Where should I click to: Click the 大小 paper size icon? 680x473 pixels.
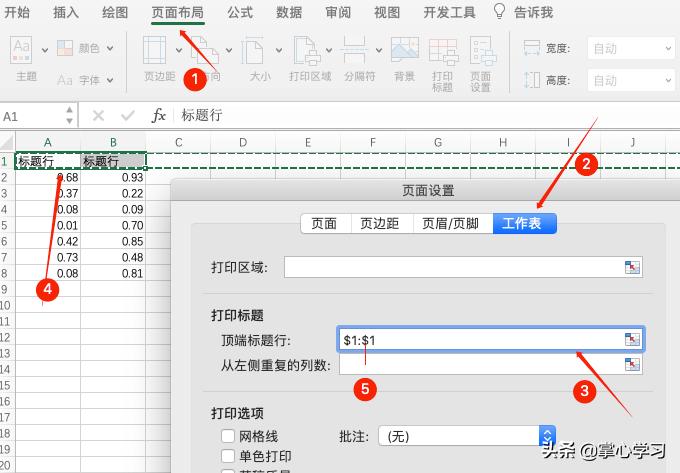tap(252, 51)
